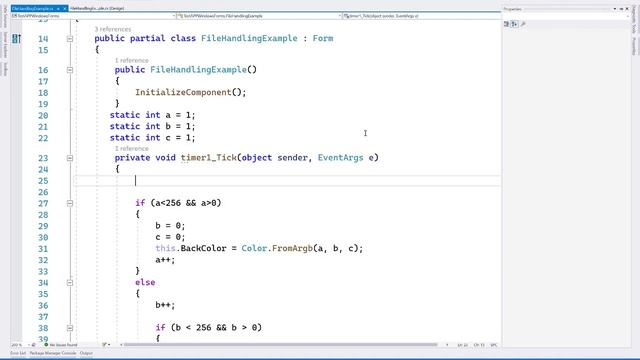Screen dimensions: 640x360
Task: Toggle auto-hide pin on Properties panel
Action: click(x=621, y=9)
